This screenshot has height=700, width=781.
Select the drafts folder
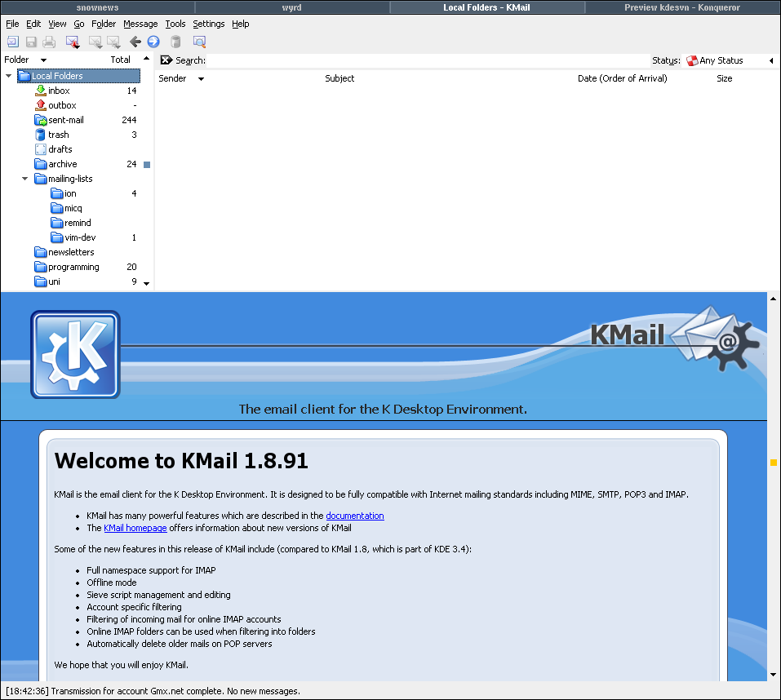pyautogui.click(x=60, y=149)
